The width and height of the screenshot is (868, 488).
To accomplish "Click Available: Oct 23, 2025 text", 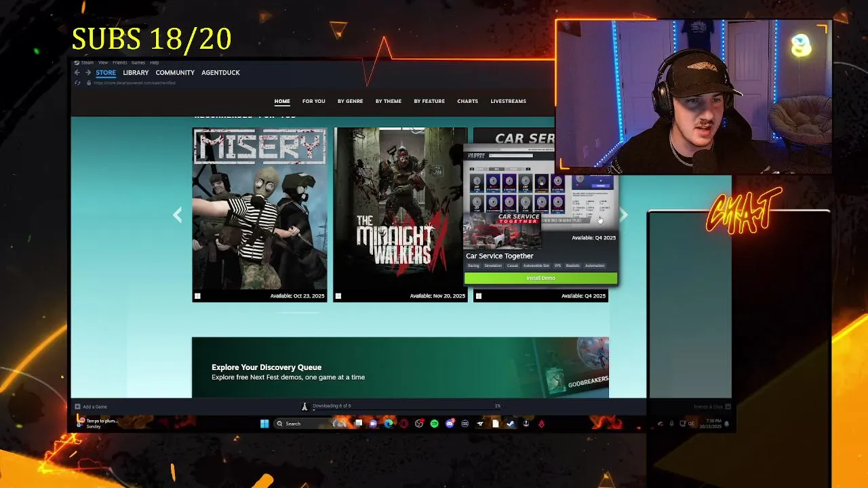I will 297,296.
